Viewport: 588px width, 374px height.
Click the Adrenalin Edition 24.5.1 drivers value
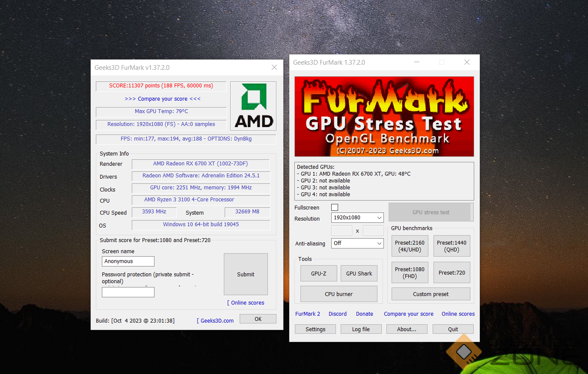coord(201,176)
